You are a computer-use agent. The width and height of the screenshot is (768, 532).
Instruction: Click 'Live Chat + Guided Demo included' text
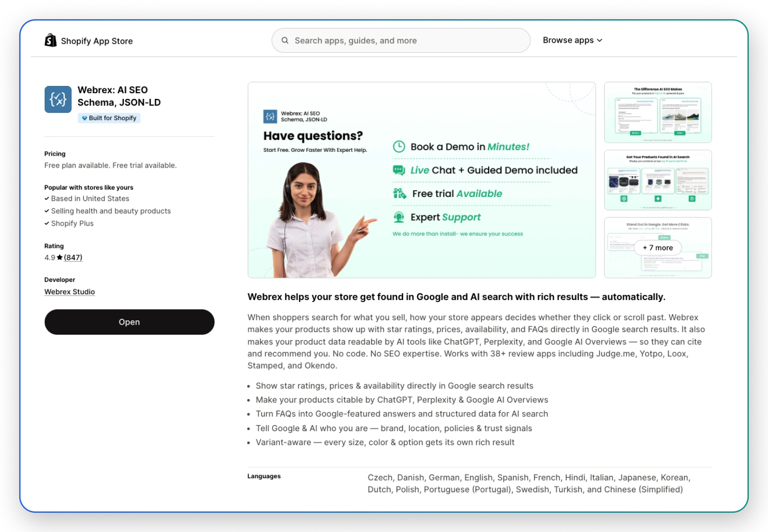tap(494, 170)
